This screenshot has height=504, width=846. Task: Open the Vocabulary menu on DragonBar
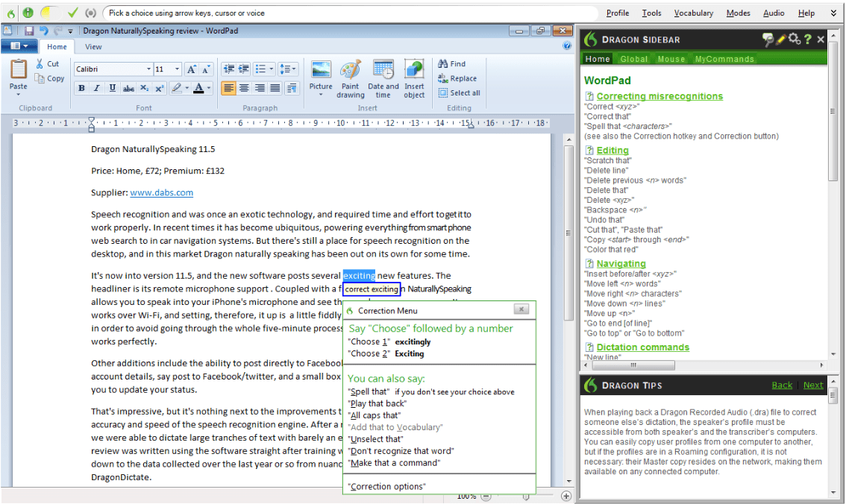click(x=693, y=13)
